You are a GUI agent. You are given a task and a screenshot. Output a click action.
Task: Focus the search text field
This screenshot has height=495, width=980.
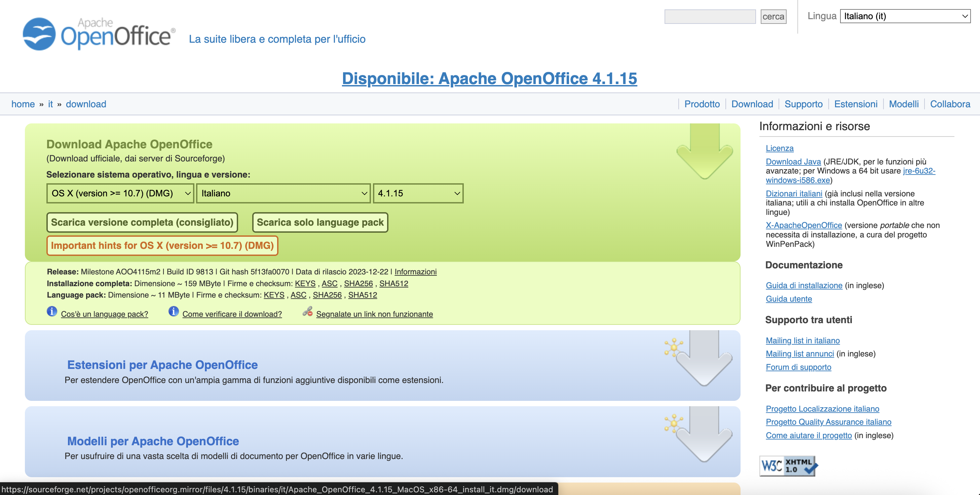(710, 16)
